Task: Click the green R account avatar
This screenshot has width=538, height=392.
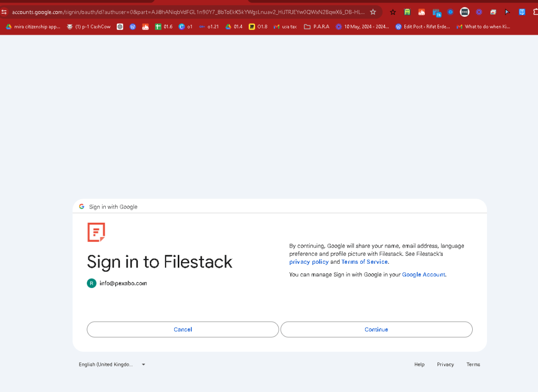Action: tap(92, 283)
